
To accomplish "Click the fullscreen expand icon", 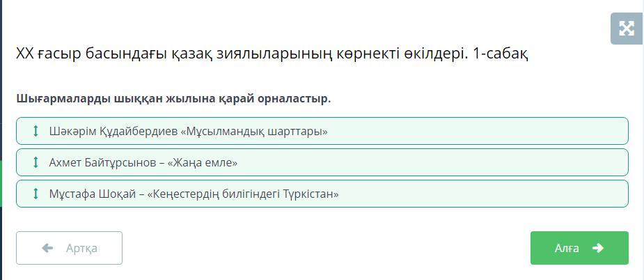I will (x=626, y=29).
